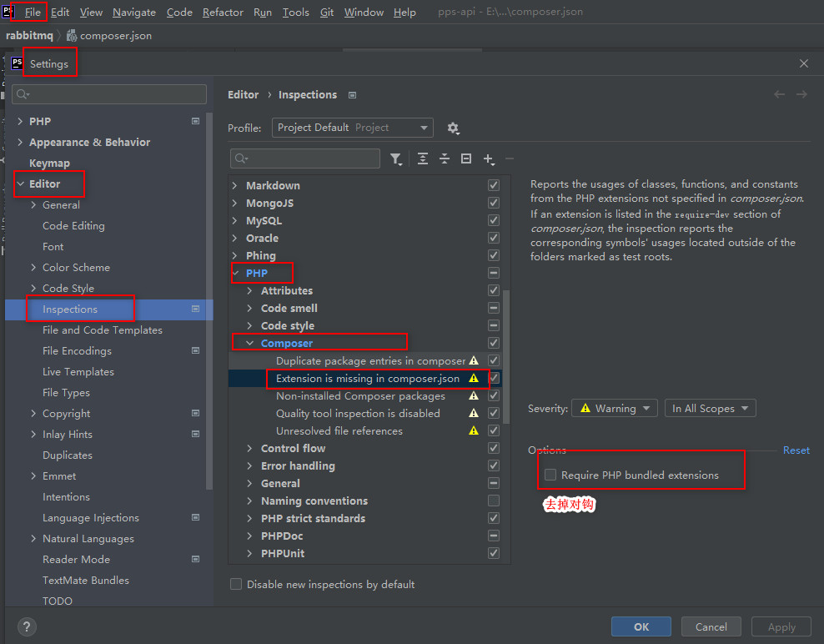This screenshot has height=644, width=824.
Task: Uncheck the Markdown inspections checkbox
Action: tap(493, 185)
